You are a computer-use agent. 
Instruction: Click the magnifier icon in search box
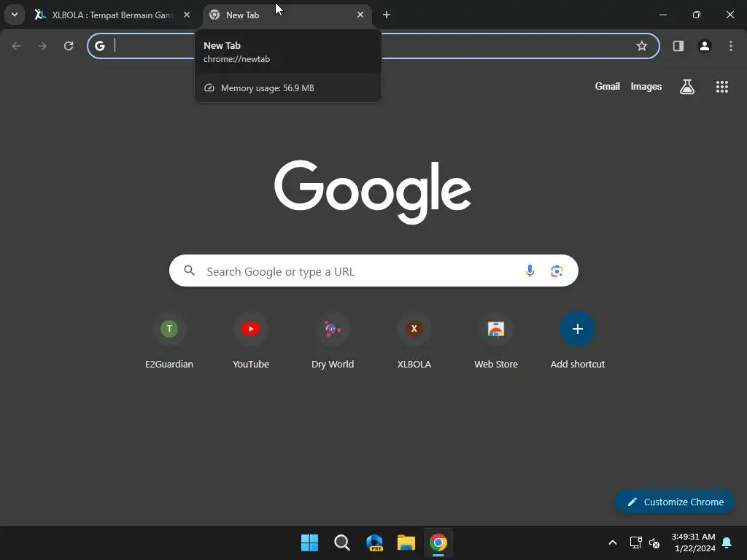tap(190, 271)
